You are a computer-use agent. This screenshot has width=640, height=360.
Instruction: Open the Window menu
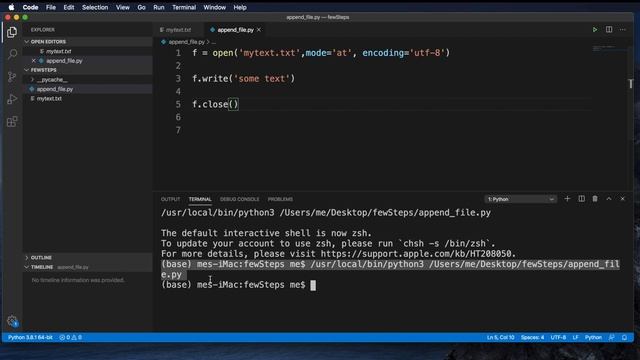pyautogui.click(x=214, y=7)
